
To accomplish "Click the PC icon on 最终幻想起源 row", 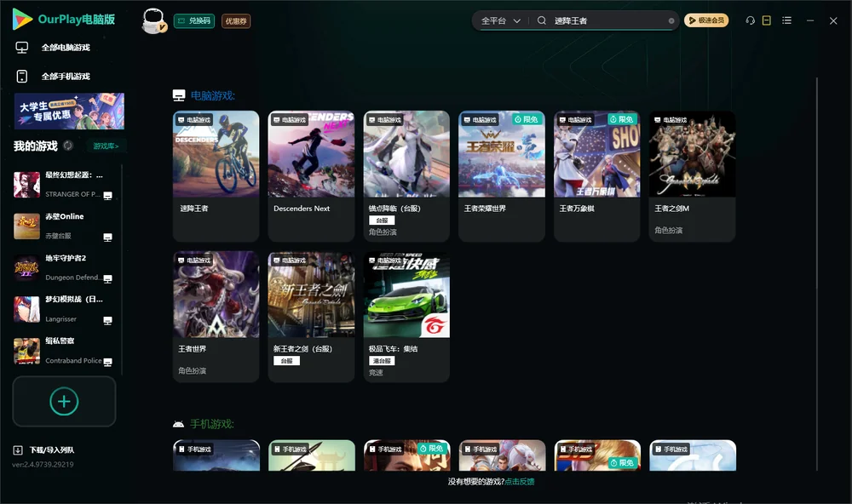I will click(x=107, y=196).
